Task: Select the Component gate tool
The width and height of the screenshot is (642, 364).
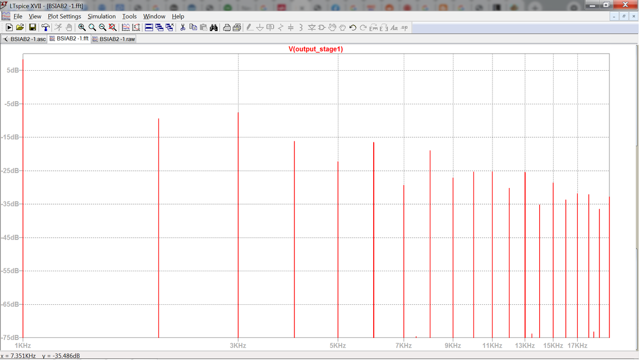Action: pos(322,28)
